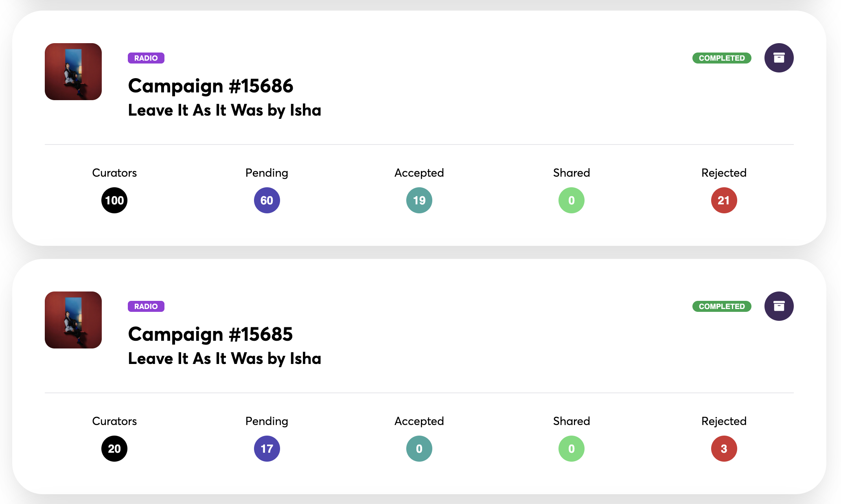Open Campaign #15685 album artwork thumbnail
This screenshot has height=504, width=841.
(x=73, y=320)
